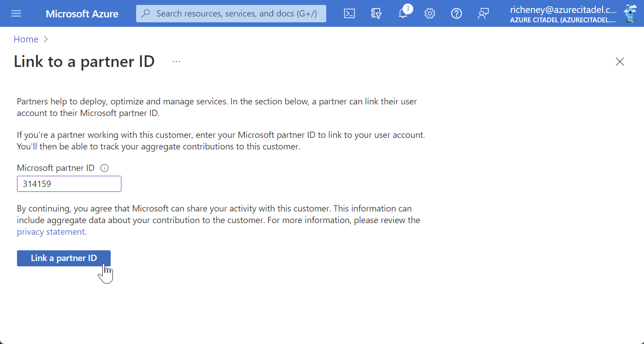Click the Microsoft Azure header label
Image resolution: width=644 pixels, height=344 pixels.
click(82, 13)
